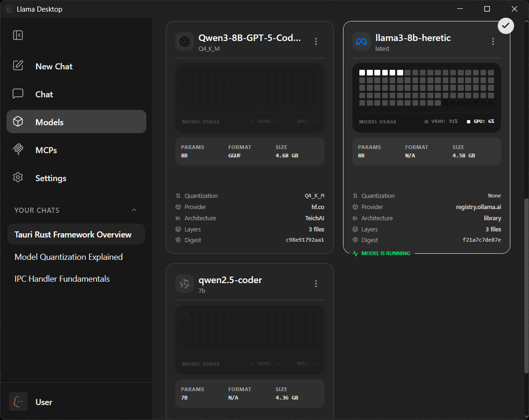Open the llama3-8b-heretic card menu
The height and width of the screenshot is (420, 529).
[493, 41]
